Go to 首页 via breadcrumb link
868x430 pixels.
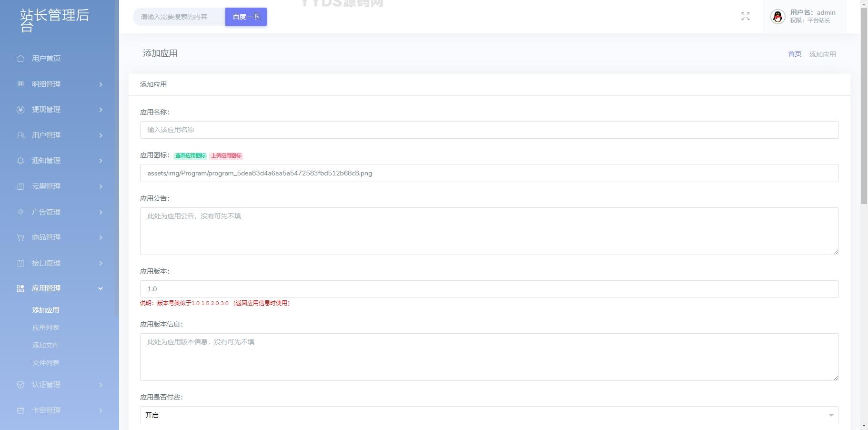(x=794, y=54)
